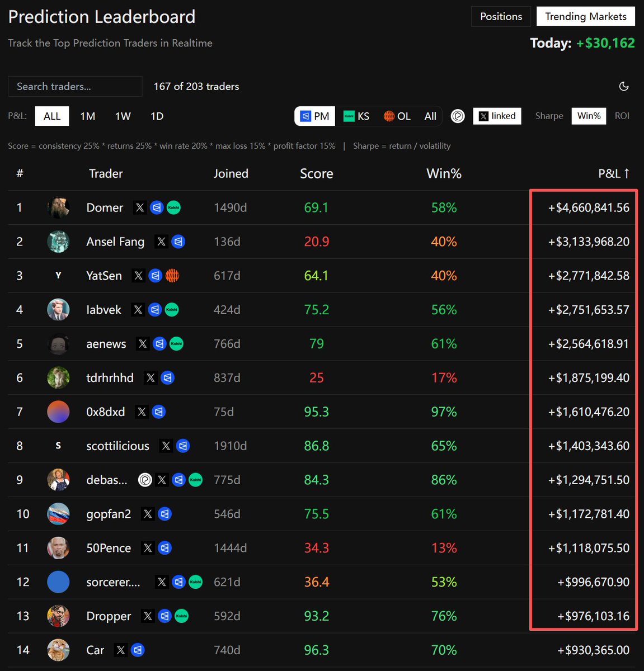The image size is (644, 671).
Task: Open YatSen's X profile icon
Action: click(x=139, y=276)
